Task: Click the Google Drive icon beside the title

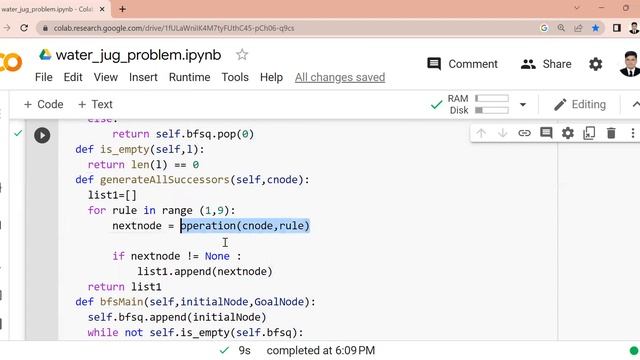Action: pyautogui.click(x=45, y=55)
